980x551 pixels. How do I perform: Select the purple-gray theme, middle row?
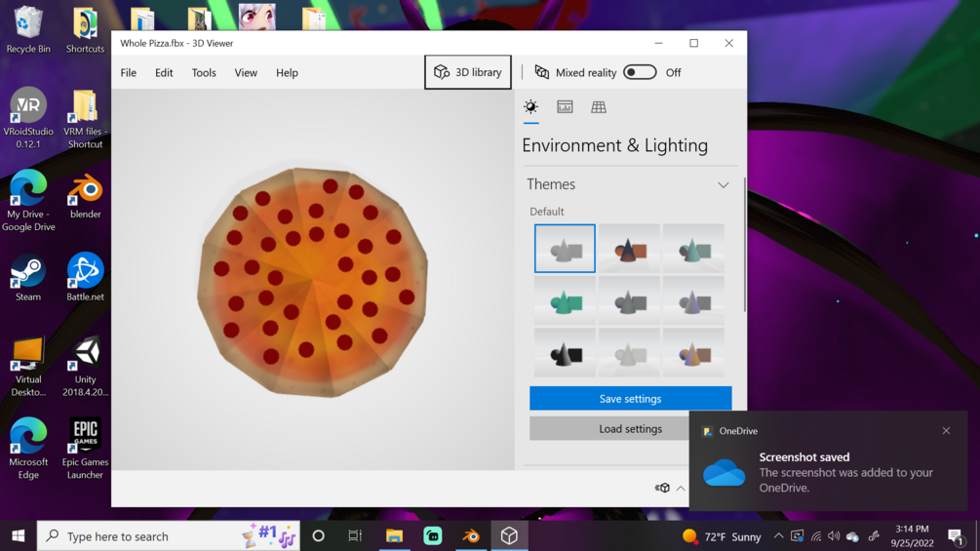[693, 301]
